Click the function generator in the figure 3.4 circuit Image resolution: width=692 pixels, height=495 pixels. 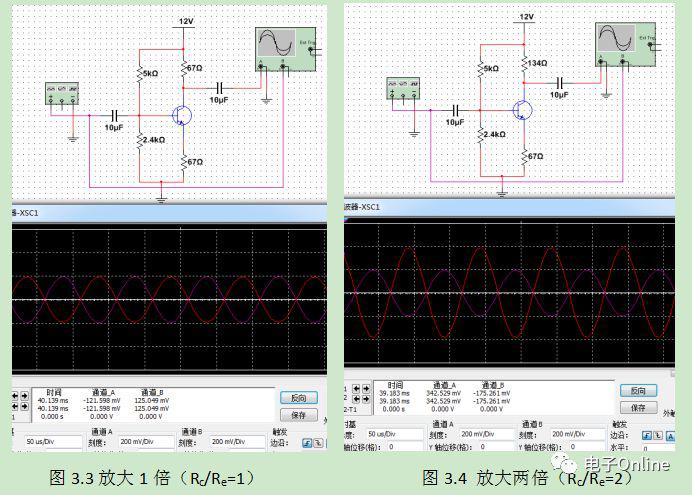tap(403, 88)
